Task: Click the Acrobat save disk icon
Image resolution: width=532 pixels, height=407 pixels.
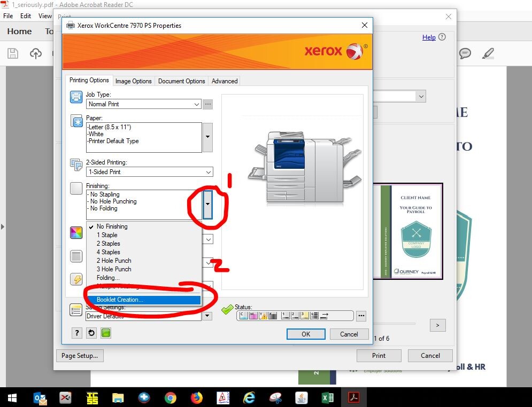Action: point(13,53)
